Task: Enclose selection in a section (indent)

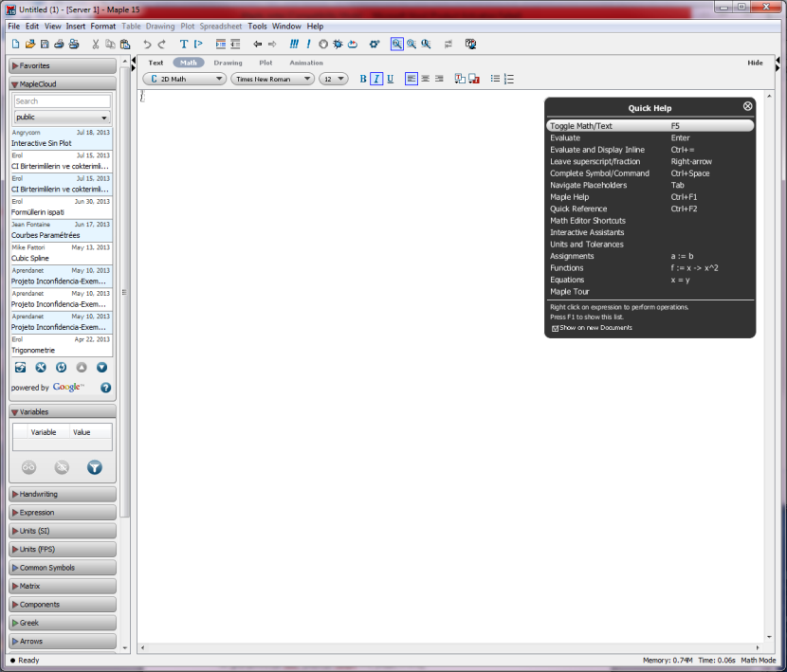Action: [220, 45]
